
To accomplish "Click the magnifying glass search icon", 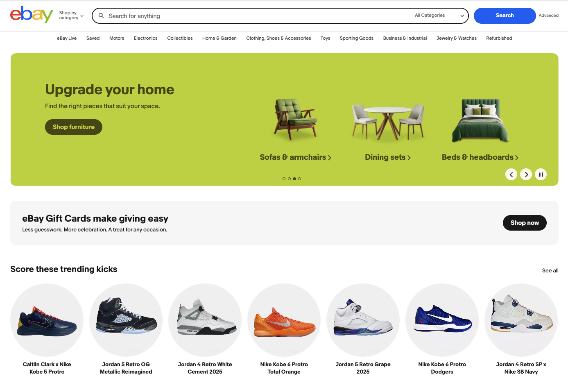I will (101, 16).
